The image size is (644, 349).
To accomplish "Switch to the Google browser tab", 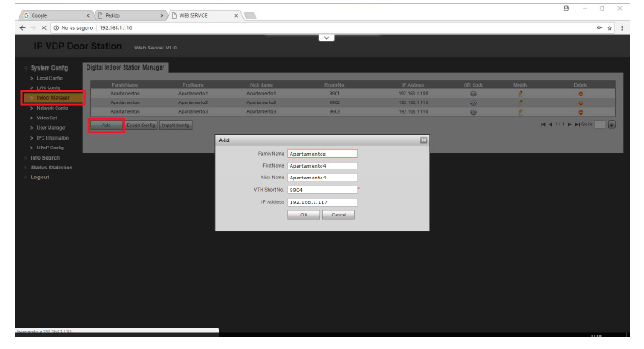I will (x=56, y=16).
